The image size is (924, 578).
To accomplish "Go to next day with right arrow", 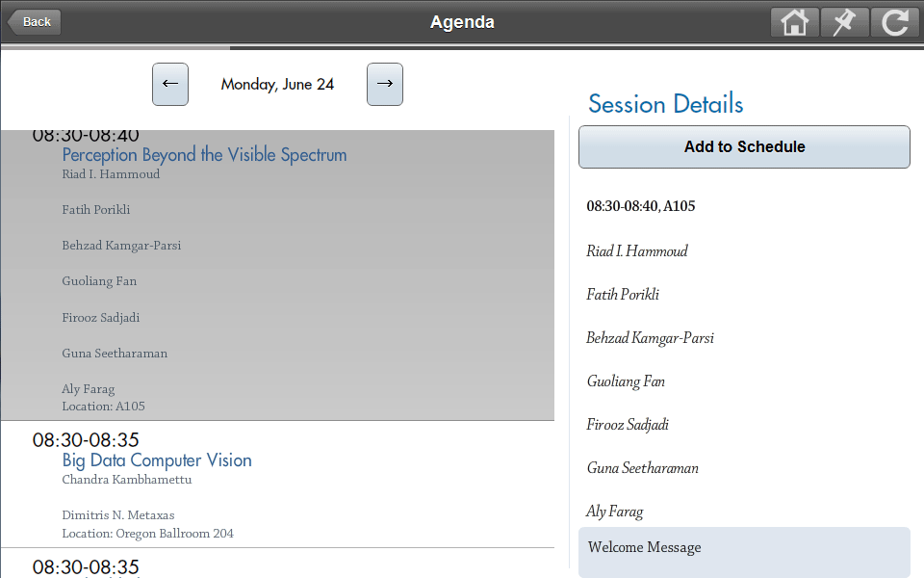I will (385, 85).
